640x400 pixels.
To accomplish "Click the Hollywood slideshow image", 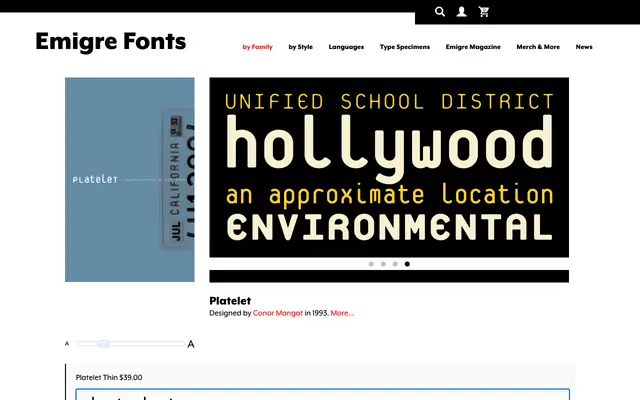I will click(389, 167).
